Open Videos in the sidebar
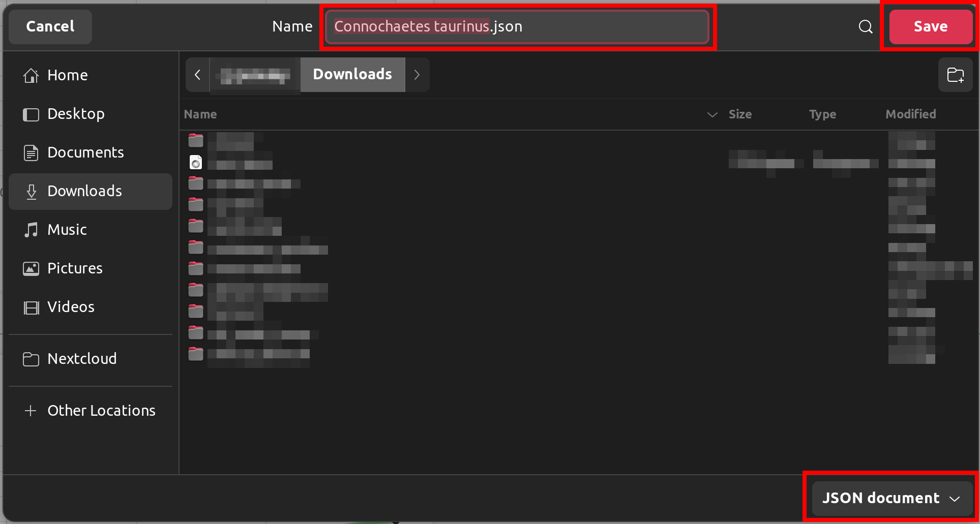 tap(91, 307)
